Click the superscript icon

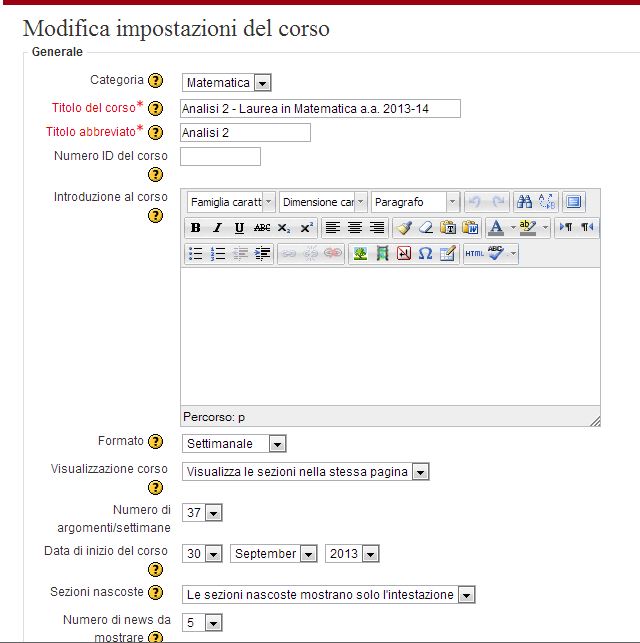click(x=306, y=228)
